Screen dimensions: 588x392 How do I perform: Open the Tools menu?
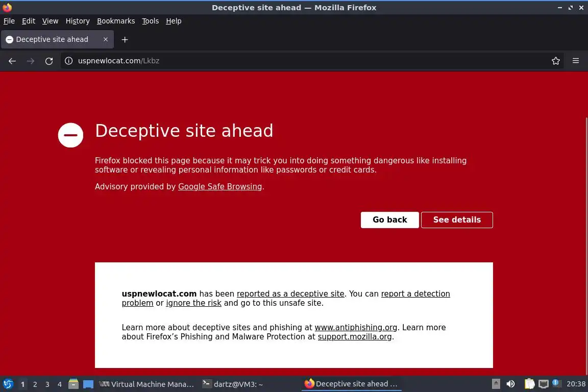coord(151,21)
